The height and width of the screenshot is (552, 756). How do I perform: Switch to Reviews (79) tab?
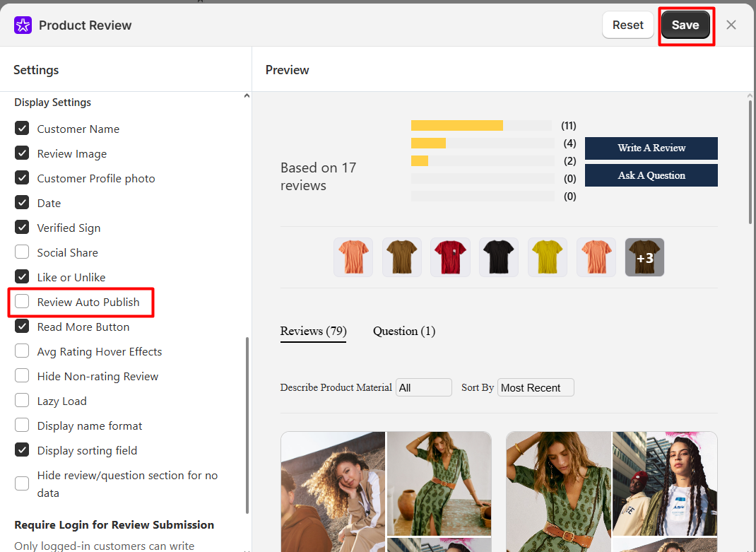pos(314,331)
